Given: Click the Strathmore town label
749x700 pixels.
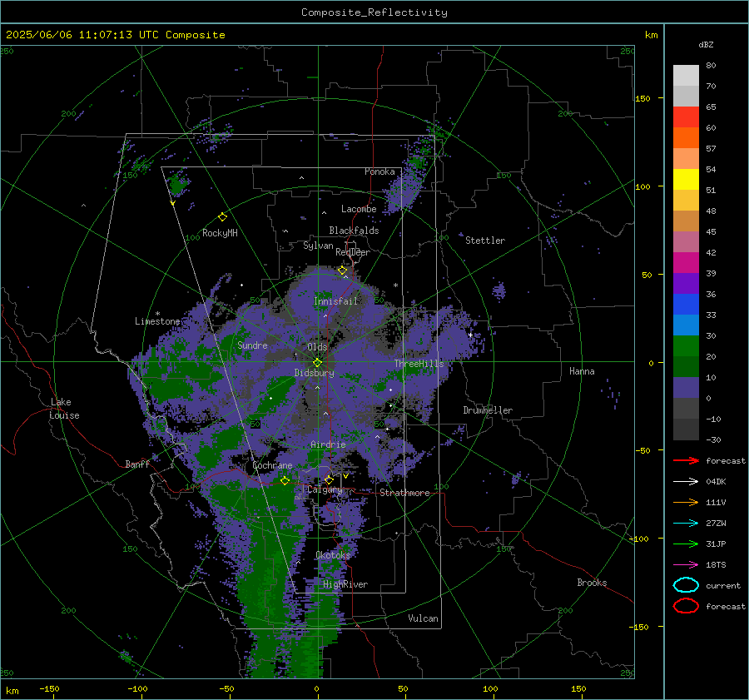Looking at the screenshot, I should point(404,493).
